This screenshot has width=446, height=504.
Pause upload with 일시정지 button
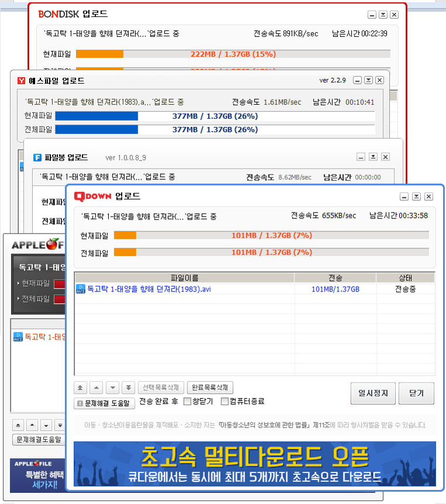click(373, 393)
